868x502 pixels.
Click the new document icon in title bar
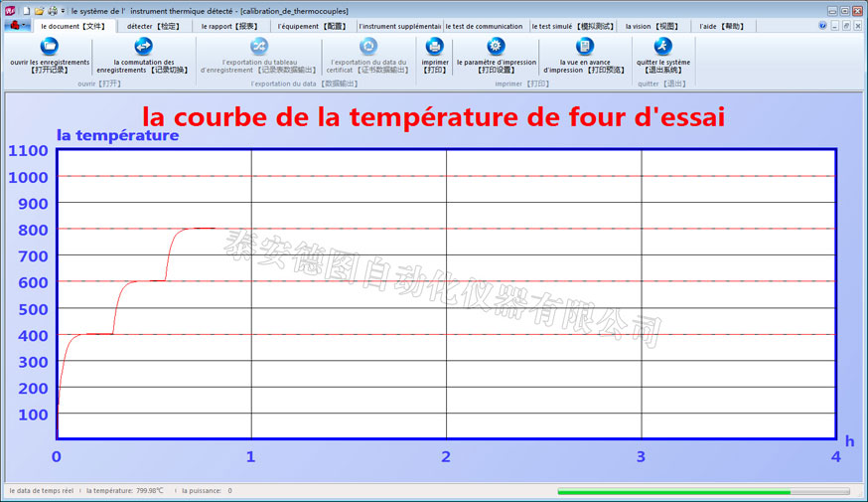click(x=27, y=10)
